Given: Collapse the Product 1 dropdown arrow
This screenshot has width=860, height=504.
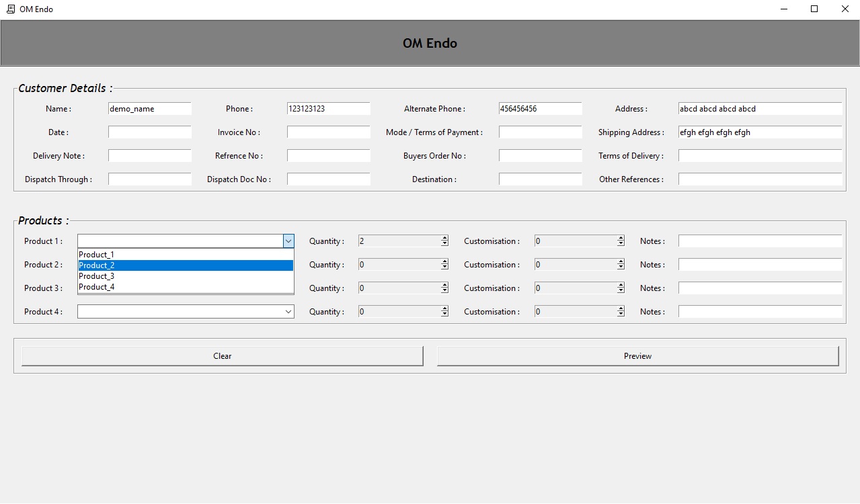Looking at the screenshot, I should [288, 241].
